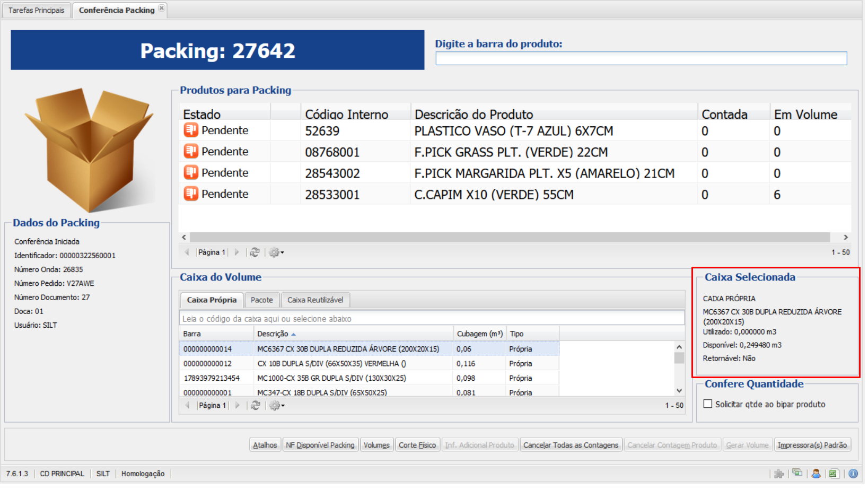This screenshot has width=868, height=490.
Task: Click the open cardboard box image
Action: [89, 150]
